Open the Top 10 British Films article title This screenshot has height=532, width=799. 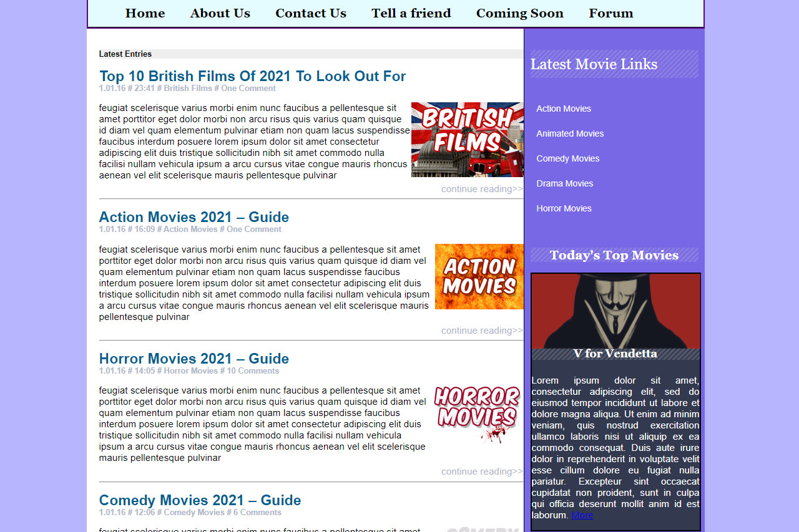tap(252, 76)
